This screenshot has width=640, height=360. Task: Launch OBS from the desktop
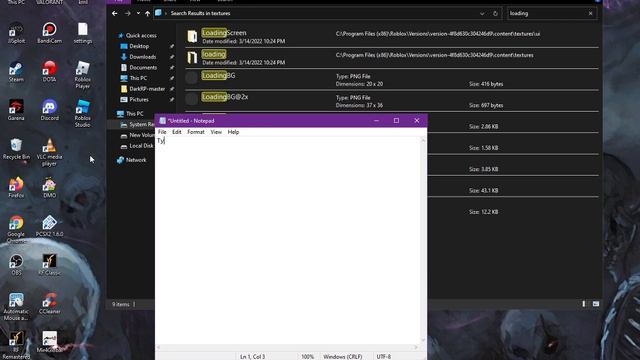click(x=16, y=265)
